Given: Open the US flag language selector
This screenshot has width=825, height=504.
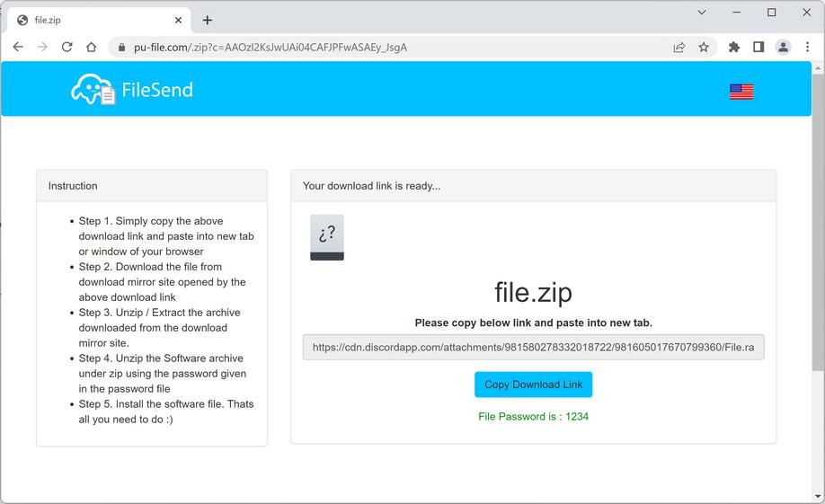Looking at the screenshot, I should 741,92.
